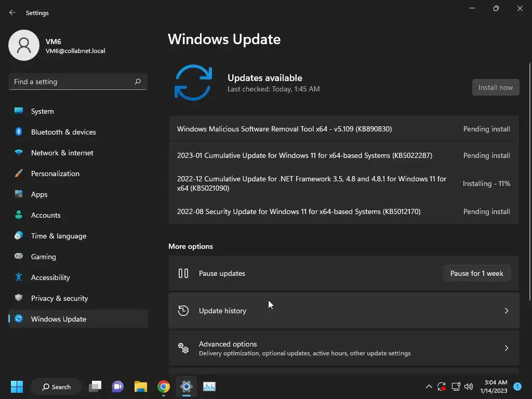The image size is (532, 399).
Task: Open Accounts settings
Action: (x=78, y=215)
